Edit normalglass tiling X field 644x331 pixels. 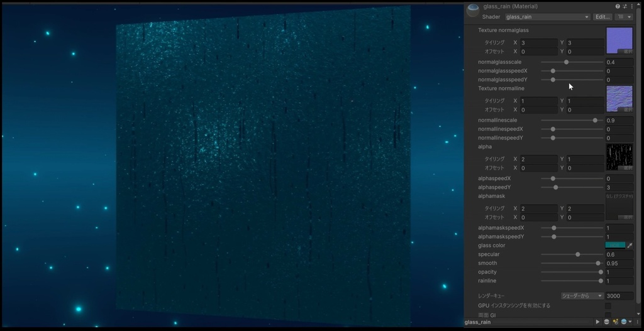pyautogui.click(x=538, y=43)
